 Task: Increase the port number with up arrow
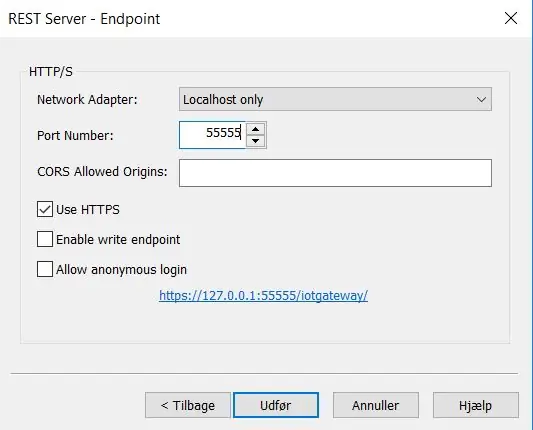(x=256, y=129)
